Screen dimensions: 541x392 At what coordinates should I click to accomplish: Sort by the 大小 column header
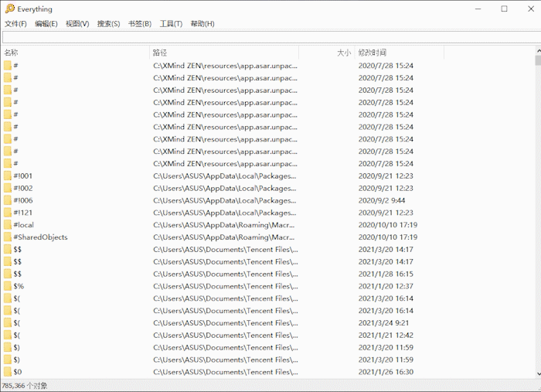327,53
